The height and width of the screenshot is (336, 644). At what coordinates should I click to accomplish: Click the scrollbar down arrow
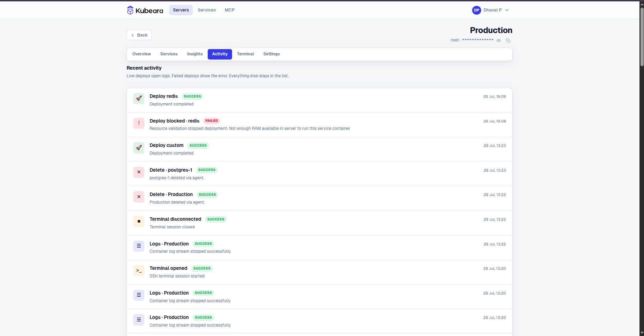[642, 333]
